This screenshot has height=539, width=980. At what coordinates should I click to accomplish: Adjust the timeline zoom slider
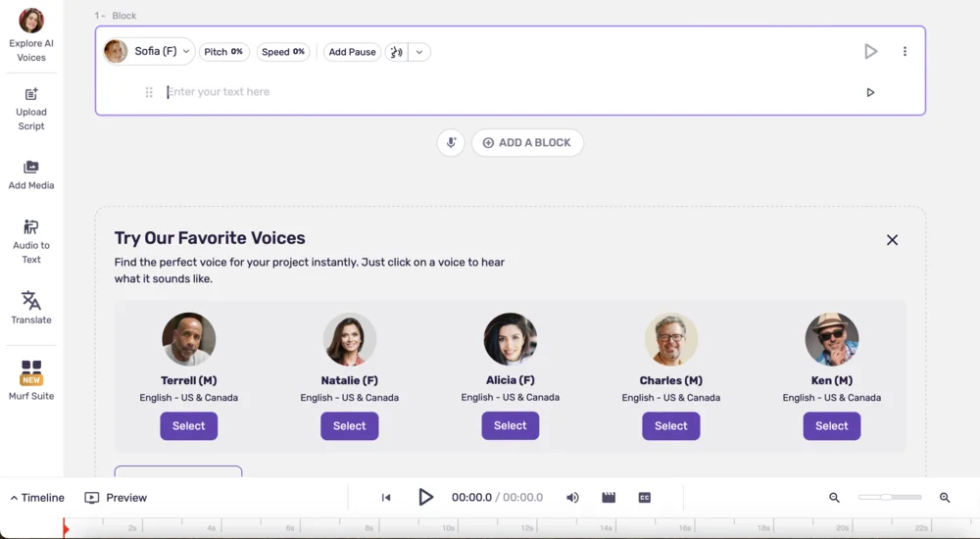point(887,498)
